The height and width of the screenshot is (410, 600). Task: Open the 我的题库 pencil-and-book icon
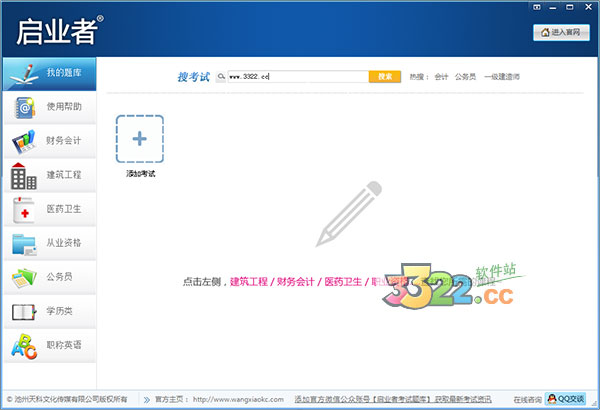[24, 74]
